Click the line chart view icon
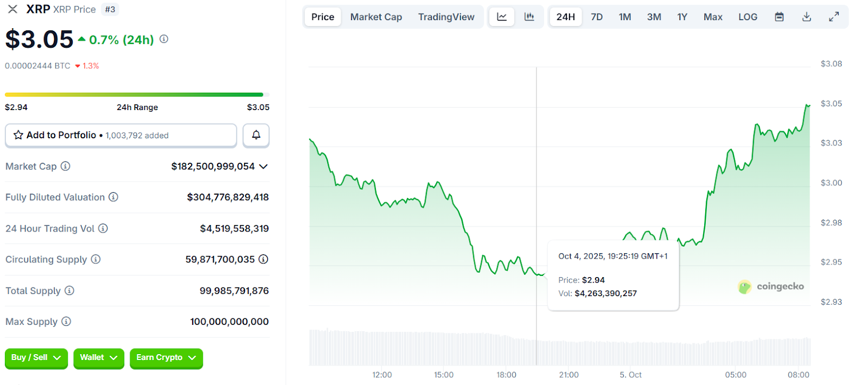Viewport: 868px width, 385px height. click(x=502, y=17)
